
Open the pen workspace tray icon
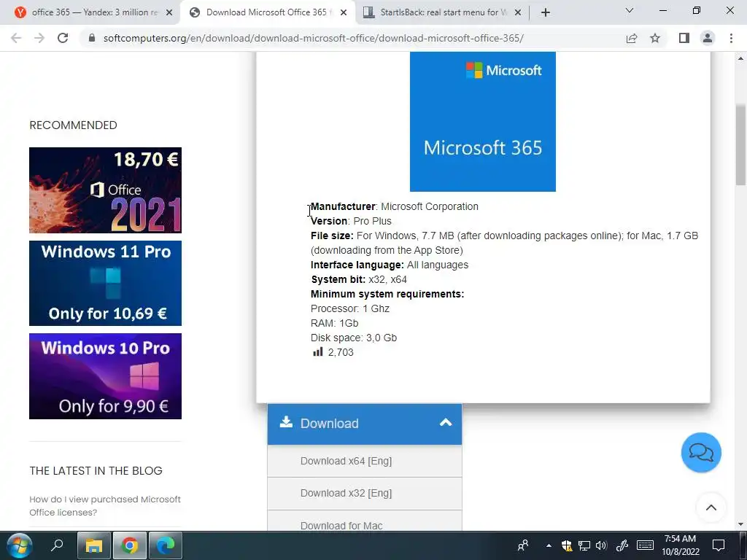coord(622,545)
